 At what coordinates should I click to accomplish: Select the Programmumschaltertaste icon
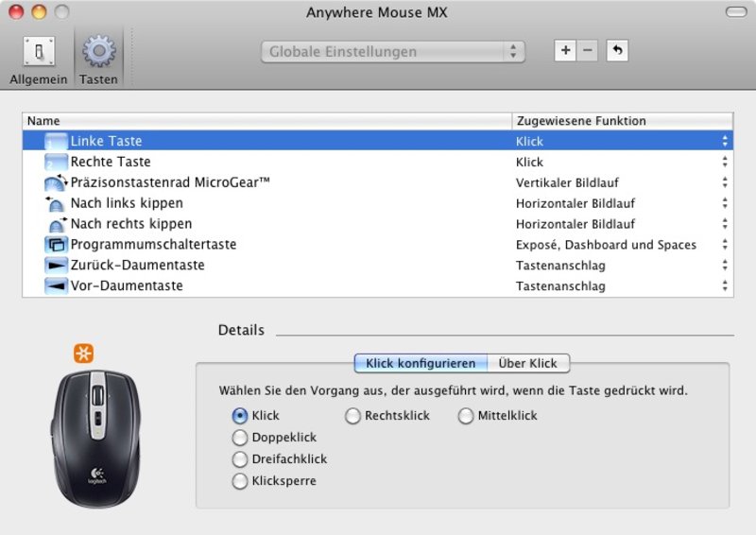tap(56, 245)
